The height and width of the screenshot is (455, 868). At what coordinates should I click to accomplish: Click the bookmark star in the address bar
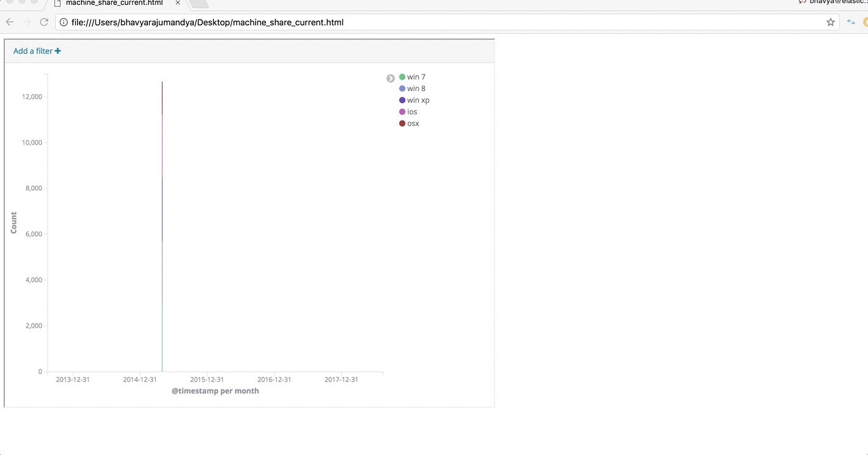tap(830, 22)
